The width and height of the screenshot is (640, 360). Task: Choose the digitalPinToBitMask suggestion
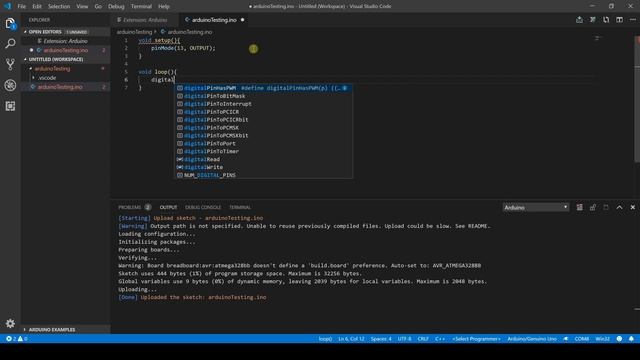(x=263, y=96)
